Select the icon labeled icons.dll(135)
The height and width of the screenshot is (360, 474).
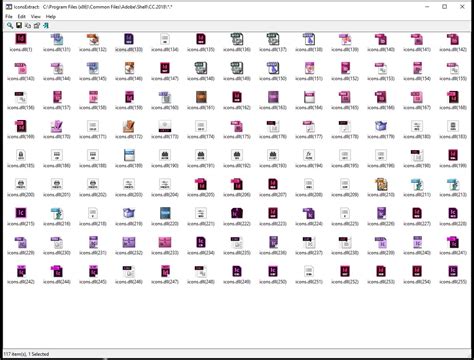tap(201, 39)
